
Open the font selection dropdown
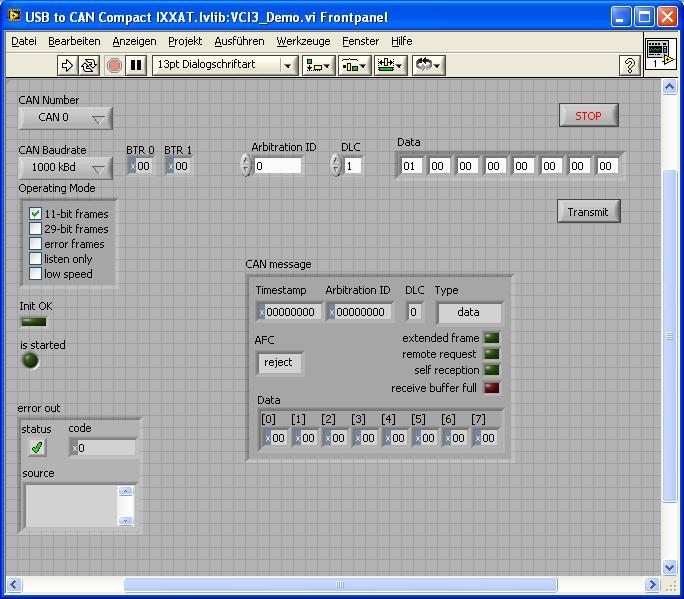225,65
